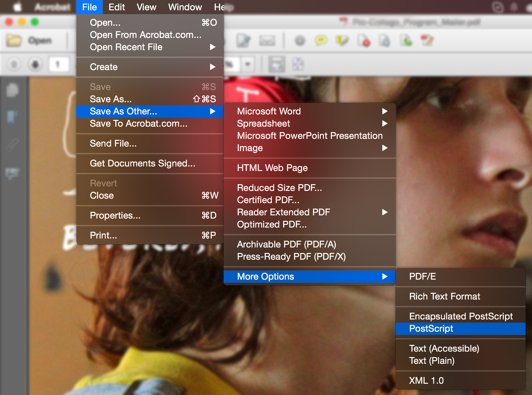The width and height of the screenshot is (532, 395).
Task: Click the previous page arrow button
Action: pyautogui.click(x=14, y=64)
